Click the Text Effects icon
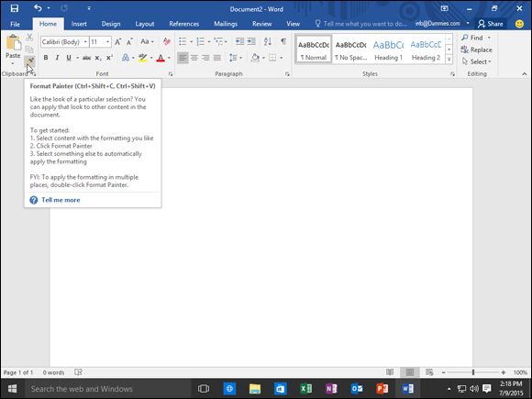The width and height of the screenshot is (532, 399). [125, 58]
